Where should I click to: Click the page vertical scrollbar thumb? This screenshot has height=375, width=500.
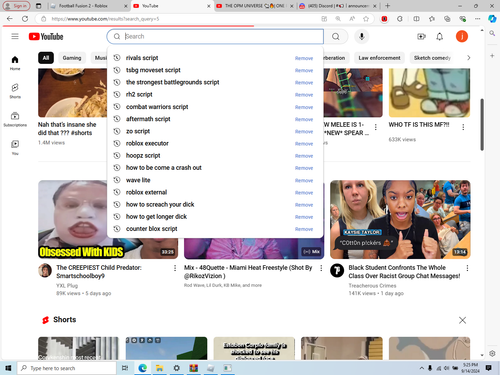(x=482, y=124)
